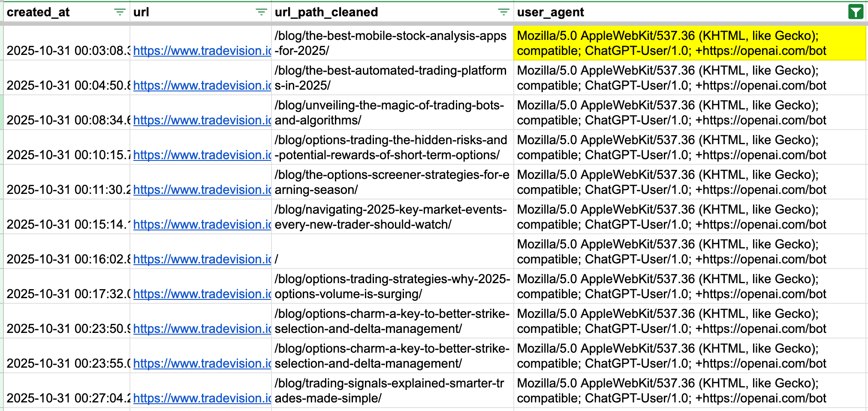Select user_agent cell in 00:11:30 row
Screen dimensions: 868x411
click(x=690, y=182)
